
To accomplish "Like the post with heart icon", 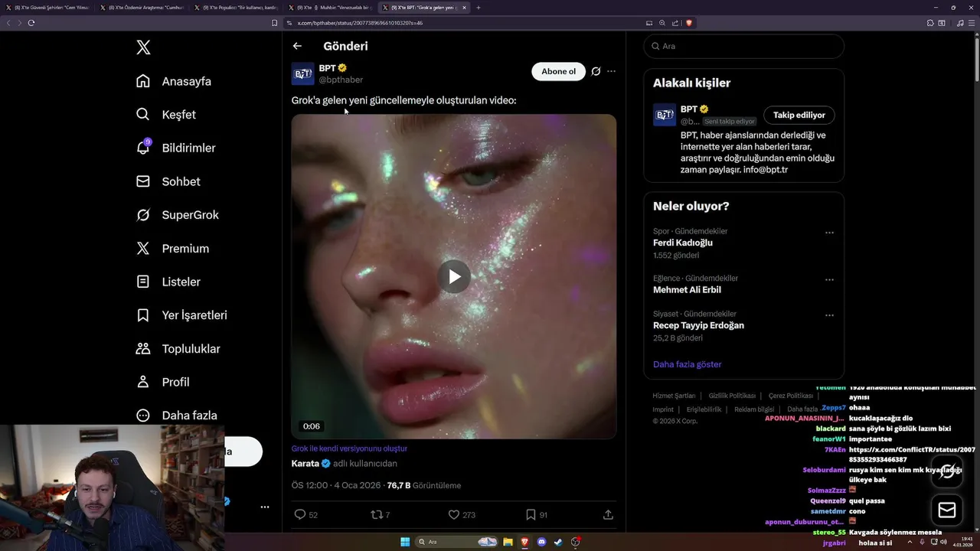I will click(x=453, y=515).
